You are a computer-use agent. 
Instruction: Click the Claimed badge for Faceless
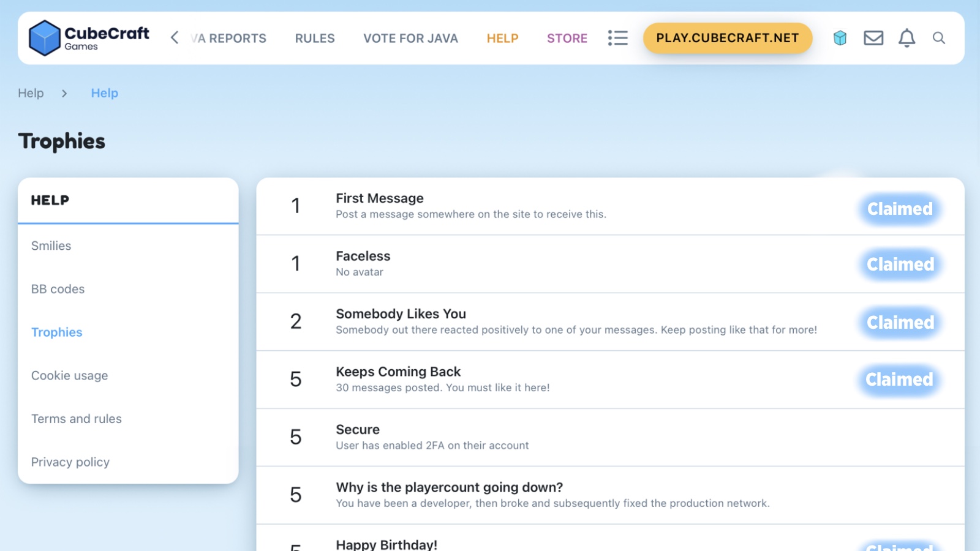pos(900,264)
